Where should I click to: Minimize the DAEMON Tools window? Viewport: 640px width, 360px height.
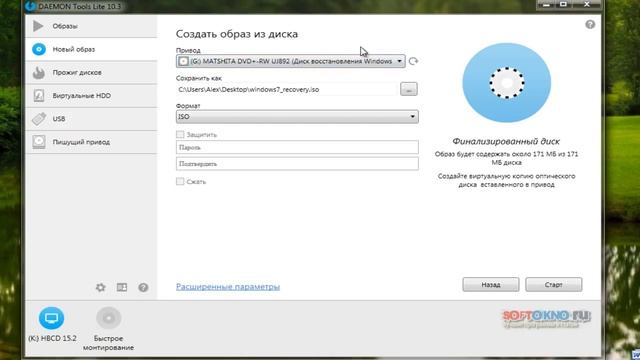(x=547, y=4)
